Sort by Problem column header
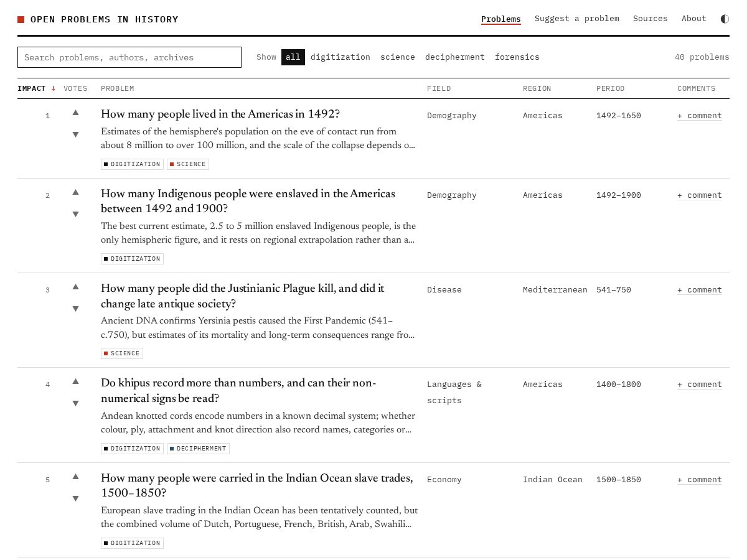Viewport: 747px width, 560px height. coord(118,88)
